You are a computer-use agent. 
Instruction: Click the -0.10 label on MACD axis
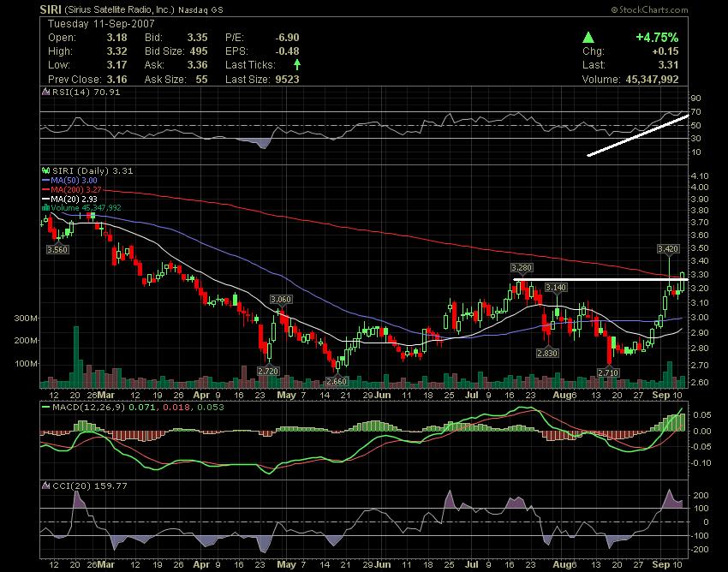(x=701, y=463)
